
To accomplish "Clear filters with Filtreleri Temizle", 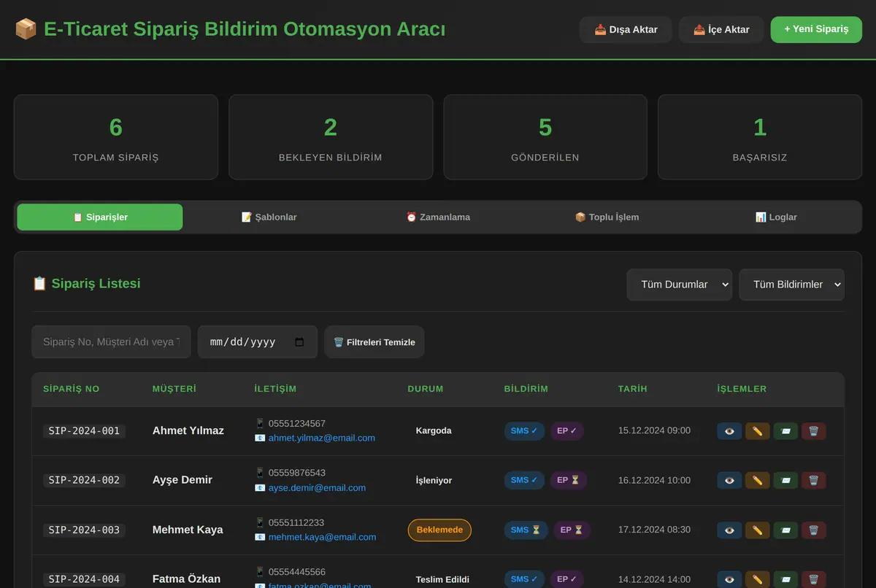I will pos(374,342).
